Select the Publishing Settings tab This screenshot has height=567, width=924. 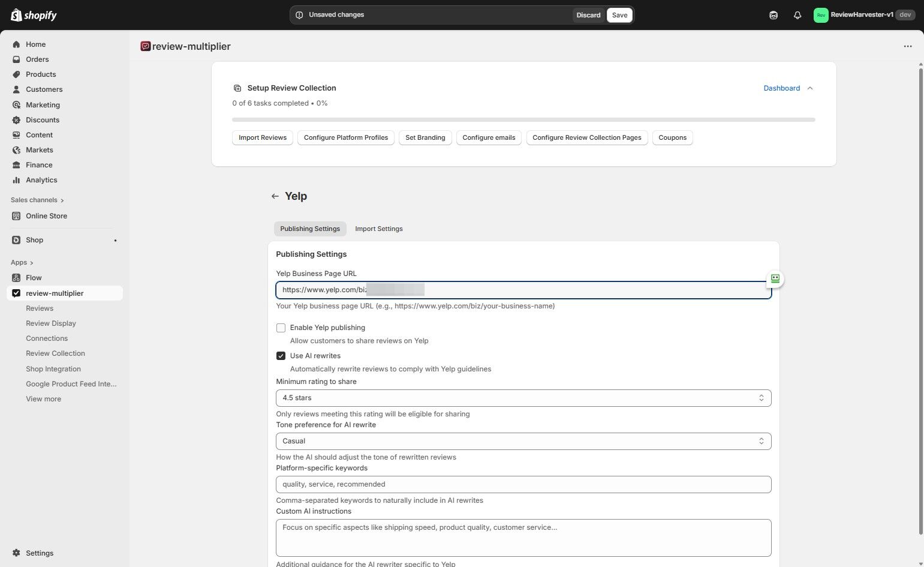pyautogui.click(x=310, y=229)
